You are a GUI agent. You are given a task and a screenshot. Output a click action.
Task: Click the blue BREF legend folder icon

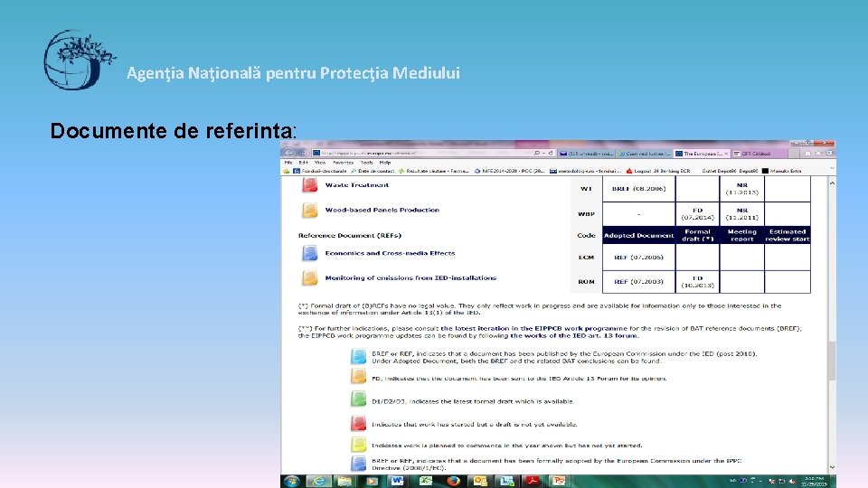point(358,356)
